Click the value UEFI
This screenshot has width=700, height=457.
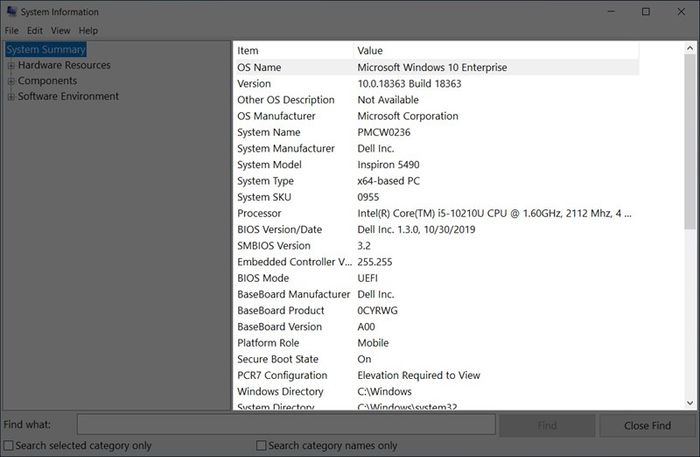(367, 278)
